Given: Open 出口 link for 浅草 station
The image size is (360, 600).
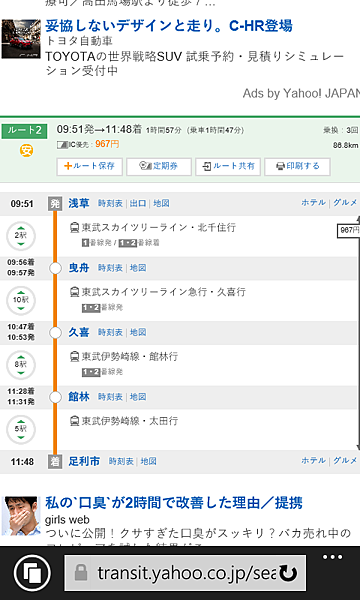Looking at the screenshot, I should tap(138, 204).
